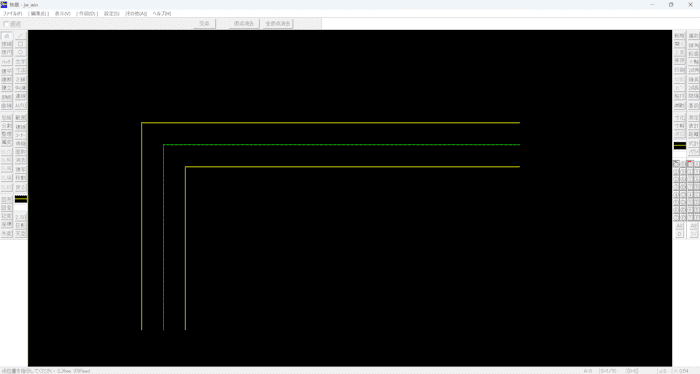The width and height of the screenshot is (700, 374).
Task: Select the 距離 distance tool
Action: coord(693,134)
